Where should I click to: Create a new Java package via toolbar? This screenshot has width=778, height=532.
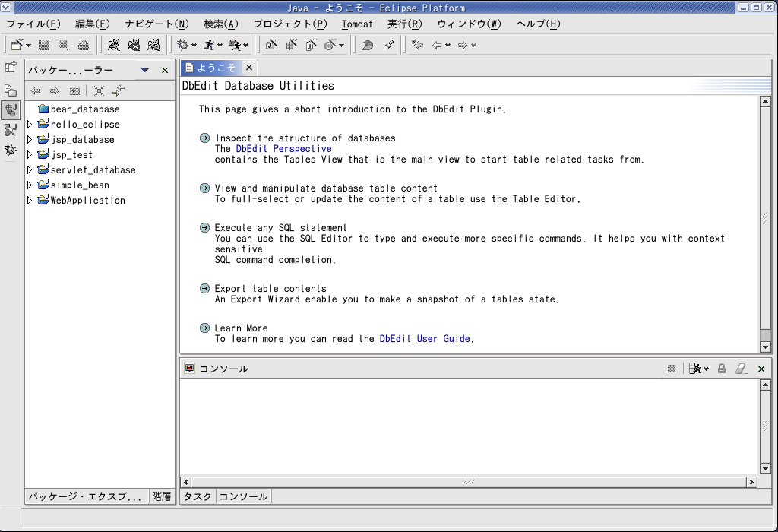[291, 45]
